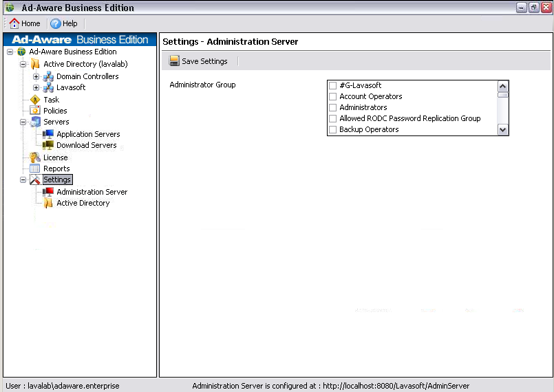This screenshot has height=392, width=554.
Task: Select Ad-Aware Business Edition root item
Action: (x=73, y=52)
